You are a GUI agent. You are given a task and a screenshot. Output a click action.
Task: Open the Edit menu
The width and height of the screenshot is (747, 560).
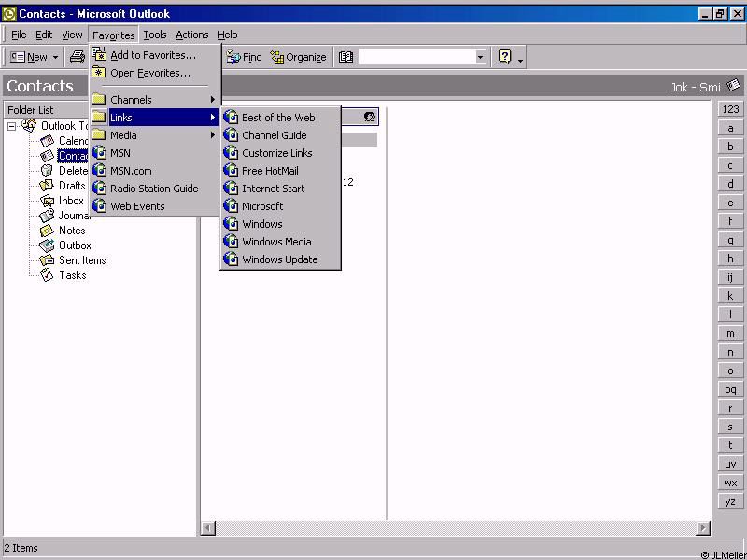44,35
